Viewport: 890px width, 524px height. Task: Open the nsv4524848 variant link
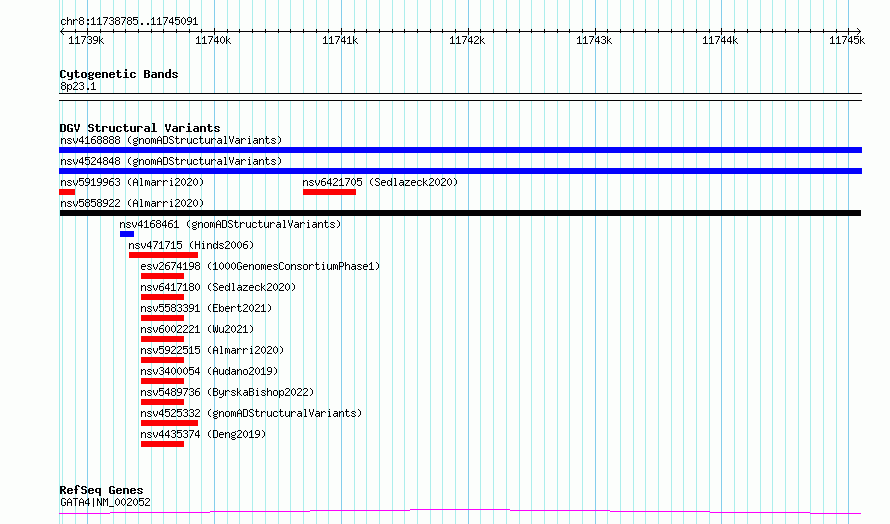click(x=171, y=161)
